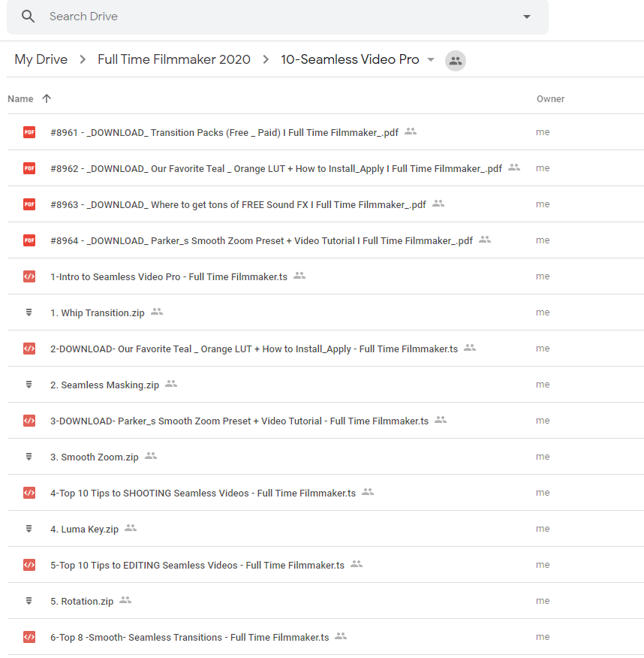Viewport: 644px width, 658px height.
Task: Focus the Search Drive input field
Action: (x=278, y=17)
